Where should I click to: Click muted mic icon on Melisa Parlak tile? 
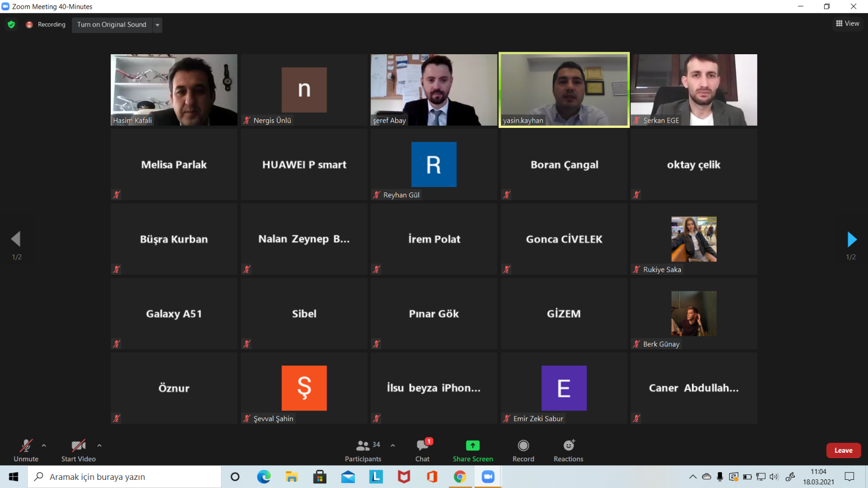point(117,195)
